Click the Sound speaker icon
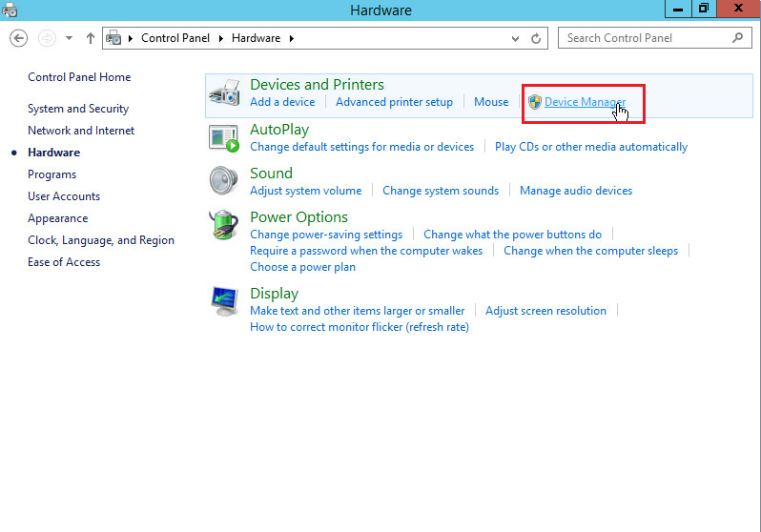The height and width of the screenshot is (532, 761). pos(224,180)
